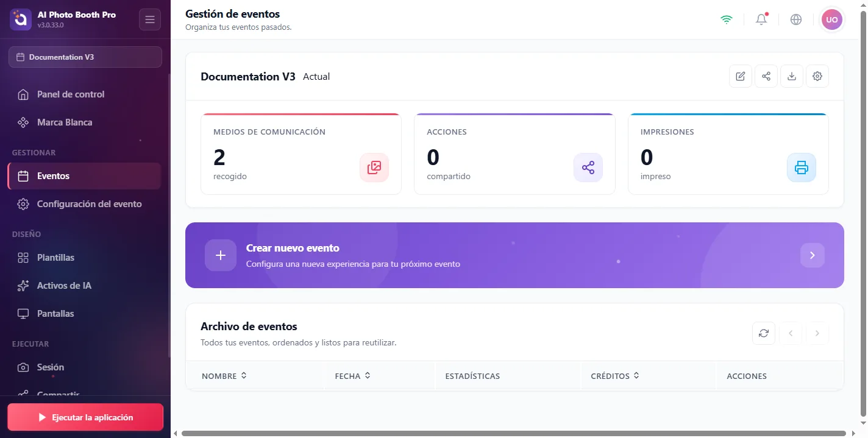Open the Documentation V3 event selector

[85, 57]
